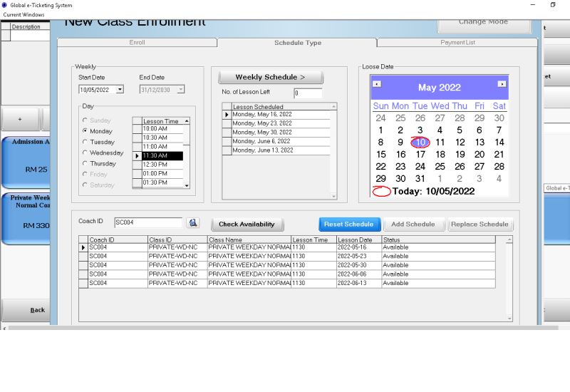Open the Payment List tab

click(457, 43)
